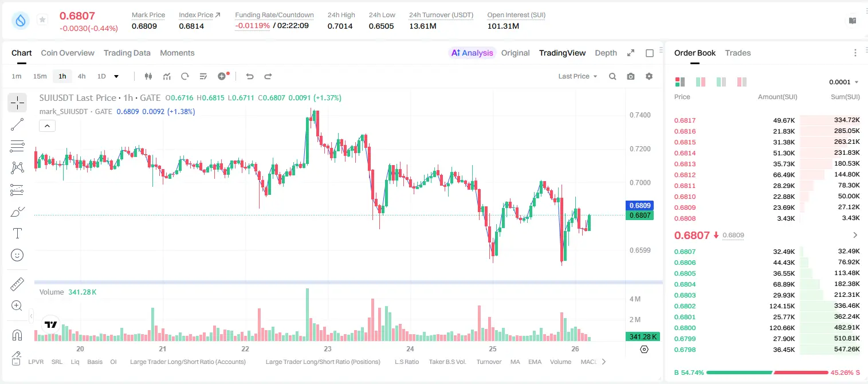Open the candlestick chart type selector
Viewport: 868px width, 384px height.
[148, 76]
